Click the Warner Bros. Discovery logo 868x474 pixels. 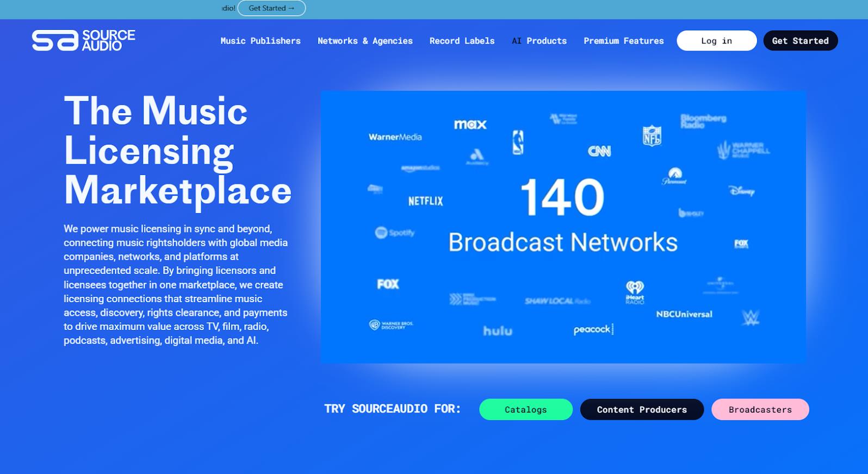click(x=391, y=325)
